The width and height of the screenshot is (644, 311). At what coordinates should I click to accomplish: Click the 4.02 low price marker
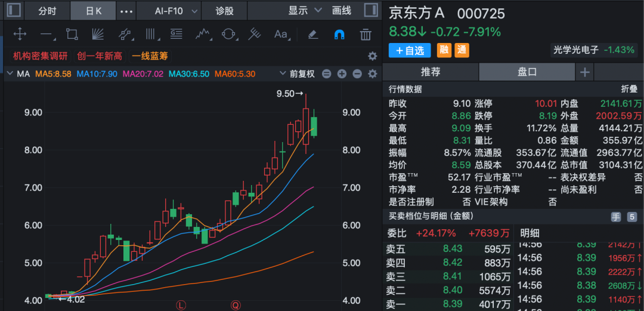(x=72, y=299)
